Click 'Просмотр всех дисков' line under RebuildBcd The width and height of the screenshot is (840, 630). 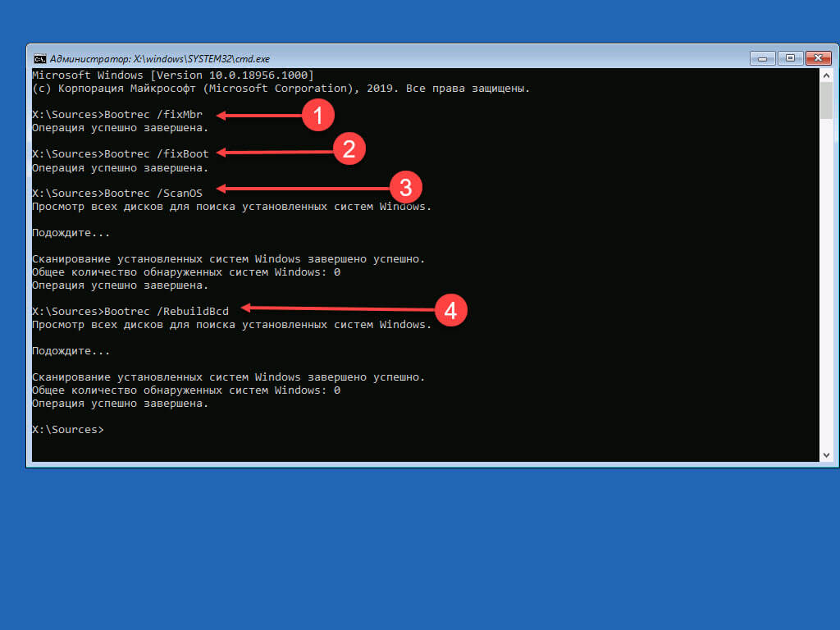tap(231, 325)
